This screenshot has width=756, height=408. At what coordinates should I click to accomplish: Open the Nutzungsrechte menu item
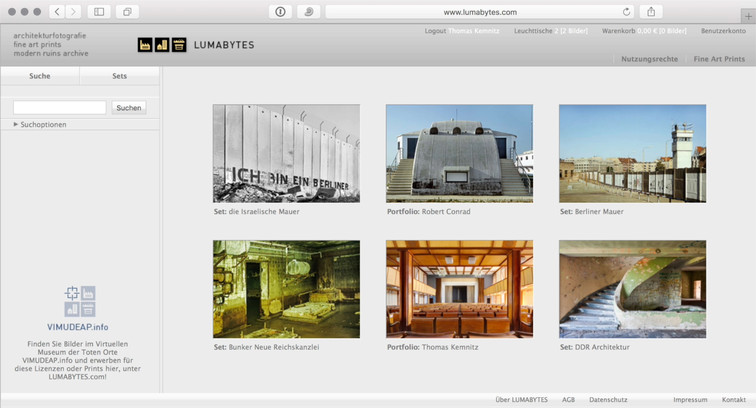(x=649, y=59)
